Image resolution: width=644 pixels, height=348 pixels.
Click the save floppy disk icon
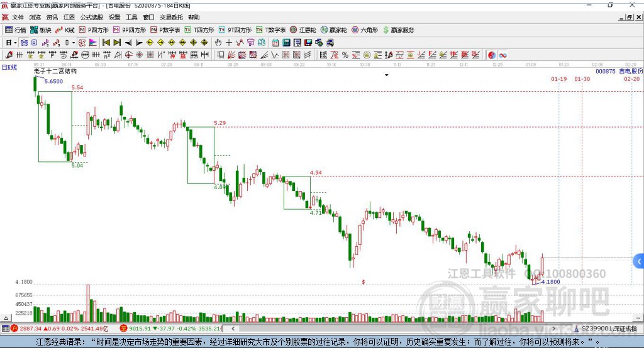tap(308, 43)
